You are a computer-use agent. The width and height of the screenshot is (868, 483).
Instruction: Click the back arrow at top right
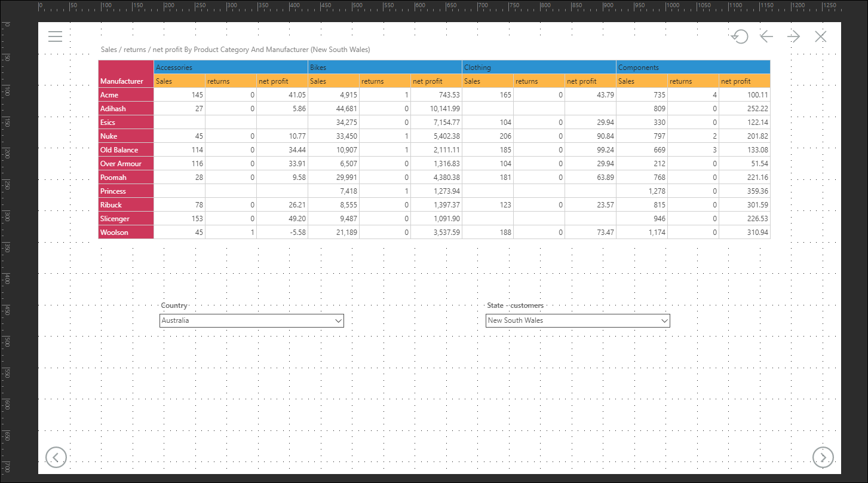tap(766, 36)
